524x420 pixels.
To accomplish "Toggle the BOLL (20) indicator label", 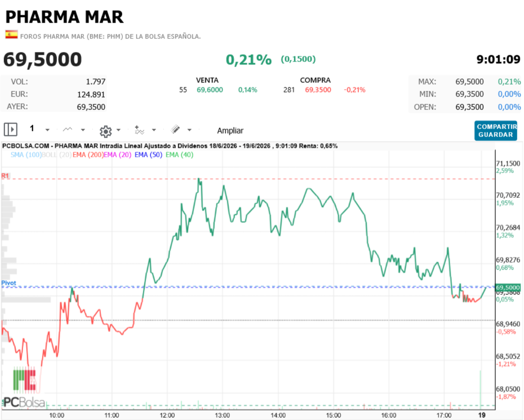I will click(57, 155).
